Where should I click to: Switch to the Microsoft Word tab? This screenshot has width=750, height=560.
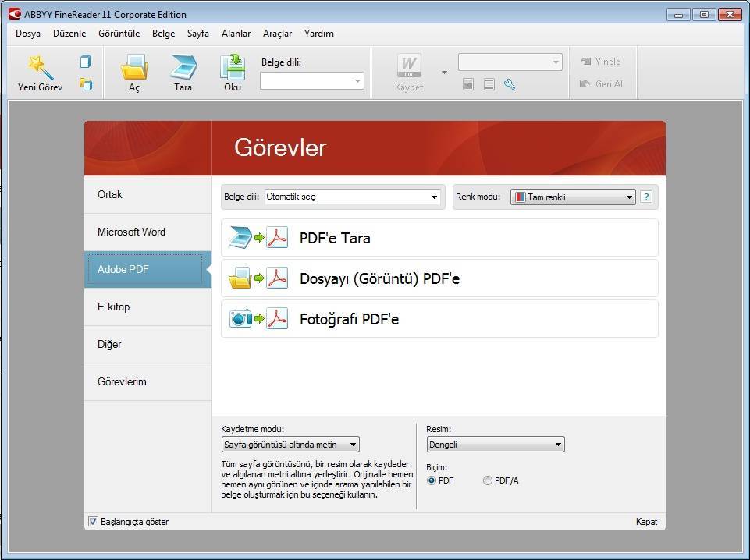click(148, 232)
